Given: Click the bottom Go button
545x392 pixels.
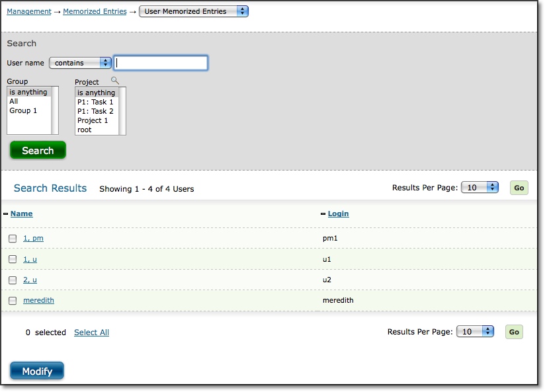Looking at the screenshot, I should point(514,333).
